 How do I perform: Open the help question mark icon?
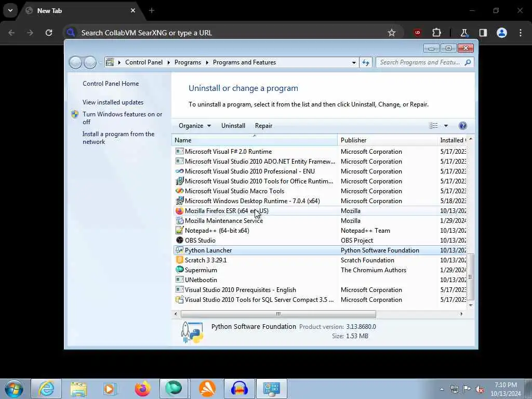coord(462,126)
